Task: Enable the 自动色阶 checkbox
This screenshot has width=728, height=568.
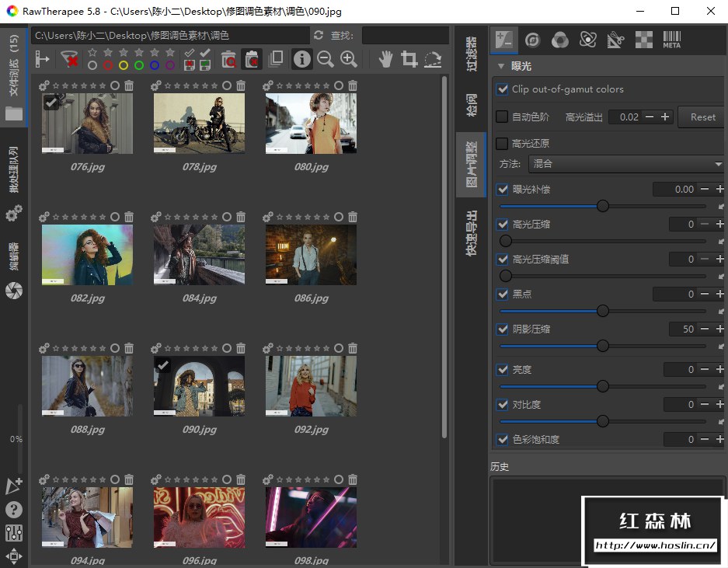Action: 503,117
